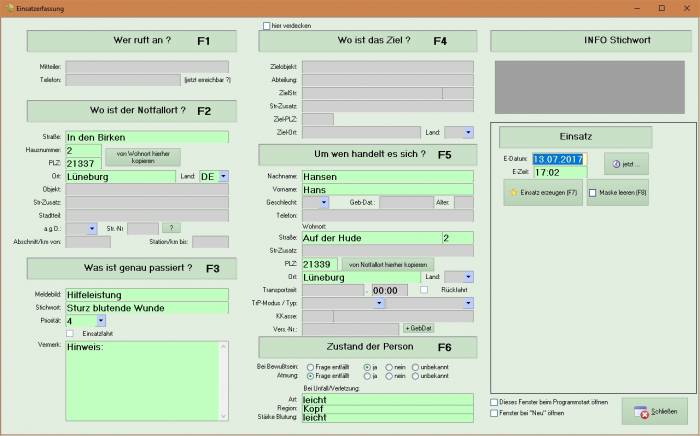The width and height of the screenshot is (700, 436).
Task: Check the 'Rückfahrt' checkbox
Action: coord(423,289)
